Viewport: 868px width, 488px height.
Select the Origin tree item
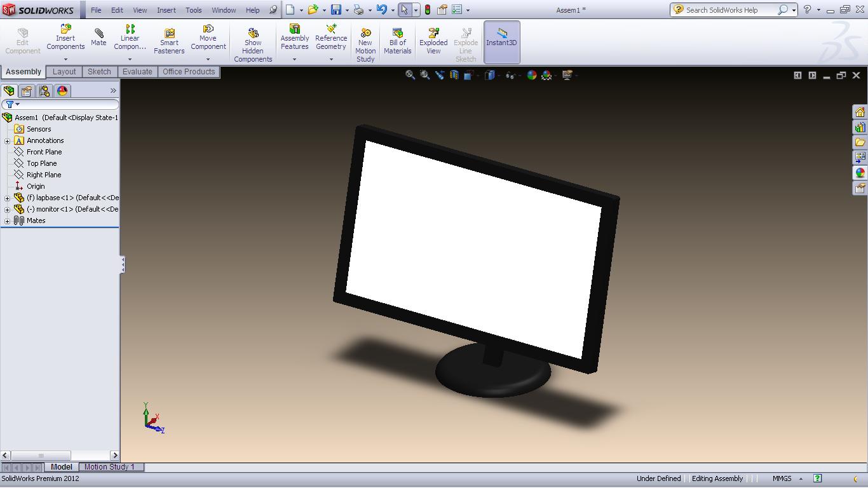(x=36, y=186)
